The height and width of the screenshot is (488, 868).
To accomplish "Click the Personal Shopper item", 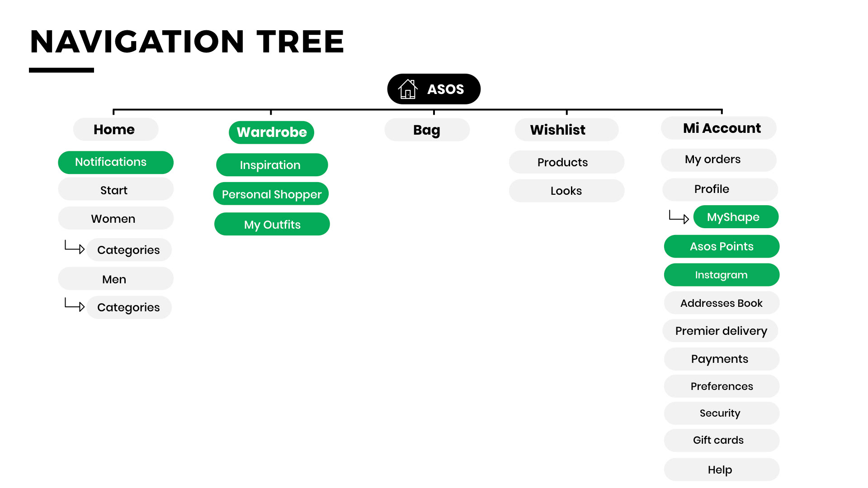I will [271, 194].
